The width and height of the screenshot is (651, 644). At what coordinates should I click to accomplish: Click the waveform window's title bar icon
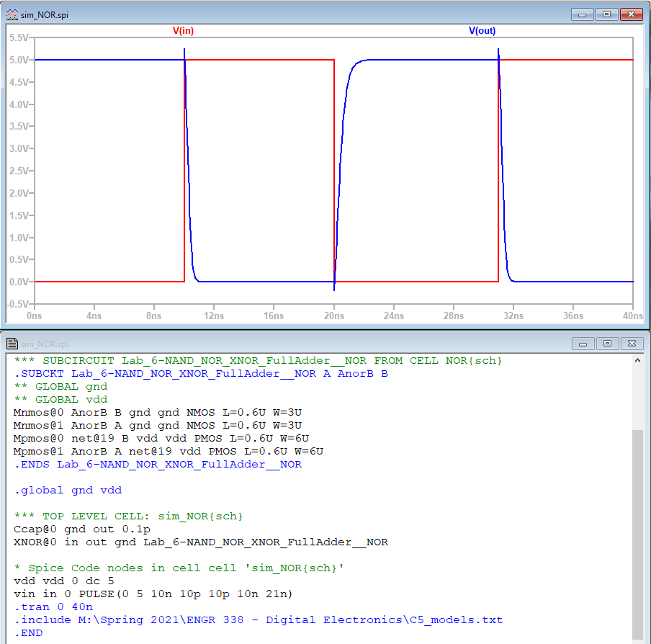[x=13, y=14]
